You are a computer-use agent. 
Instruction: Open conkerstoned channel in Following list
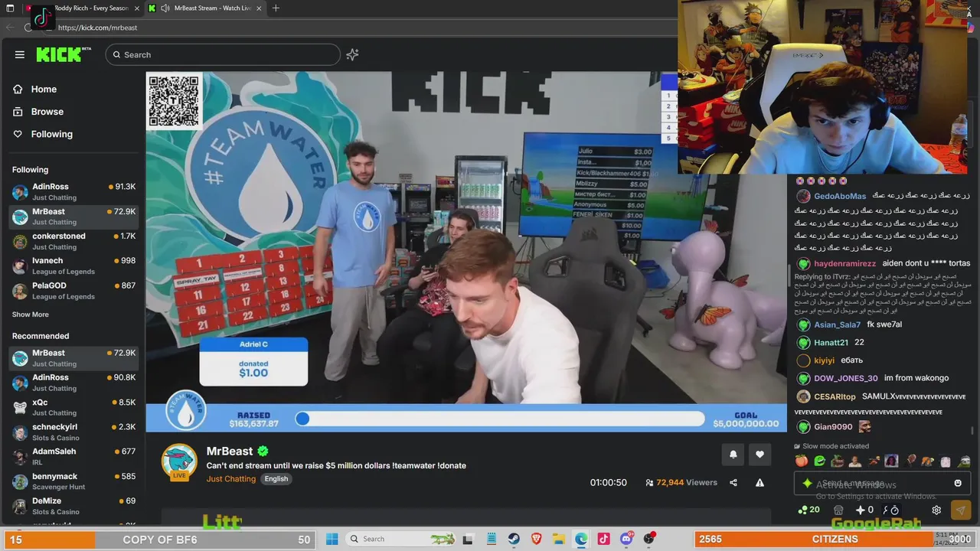coord(73,241)
